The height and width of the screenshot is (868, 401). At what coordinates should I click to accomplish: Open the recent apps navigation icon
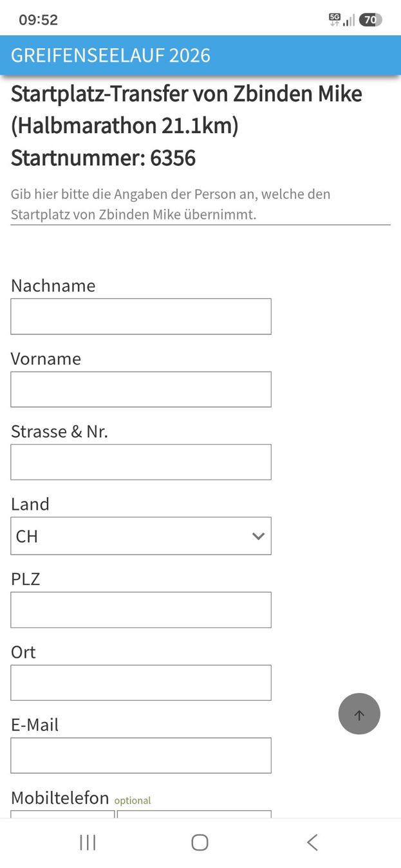tap(88, 842)
